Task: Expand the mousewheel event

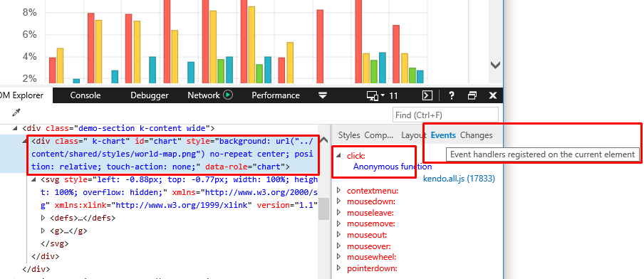Action: 339,257
